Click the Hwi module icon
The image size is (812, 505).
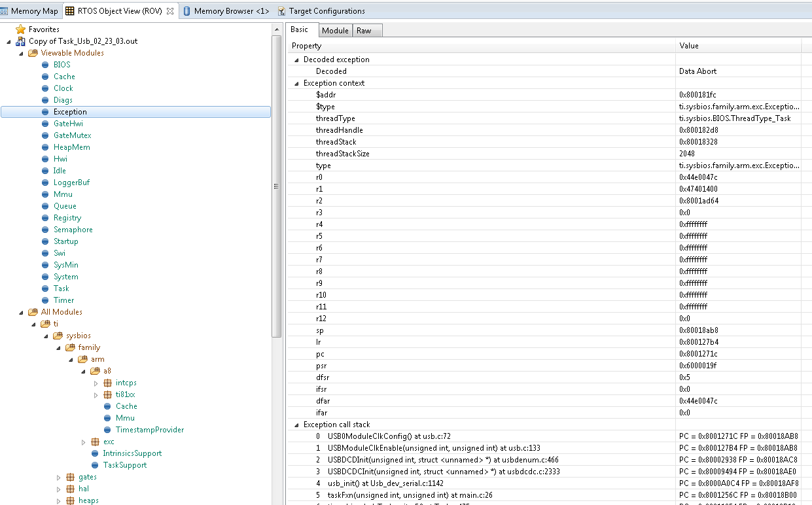pyautogui.click(x=45, y=159)
